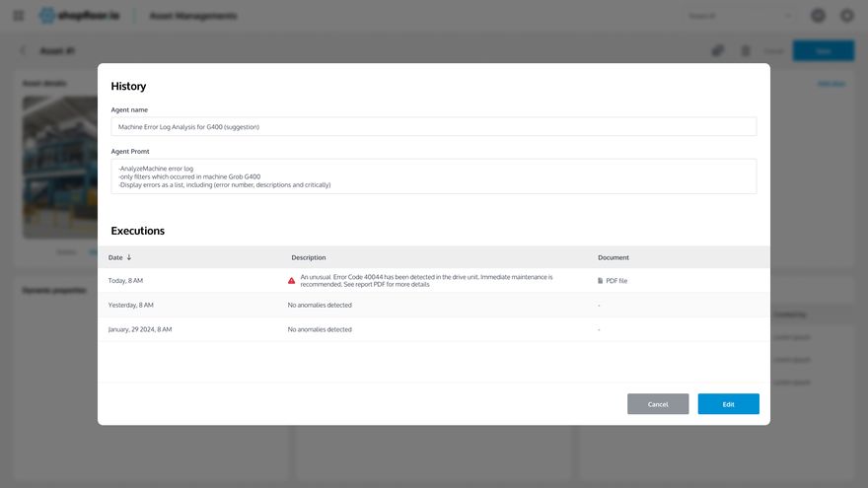
Task: Click the trash delete icon in background
Action: coord(746,51)
